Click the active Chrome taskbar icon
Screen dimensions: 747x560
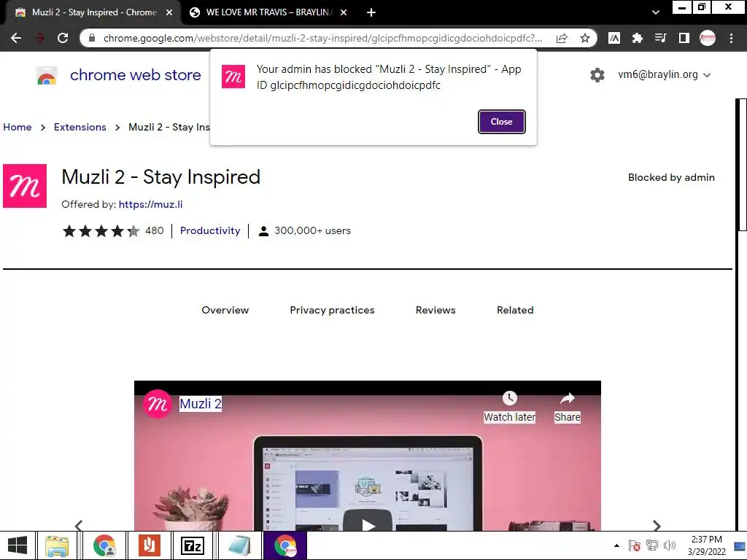pos(285,545)
